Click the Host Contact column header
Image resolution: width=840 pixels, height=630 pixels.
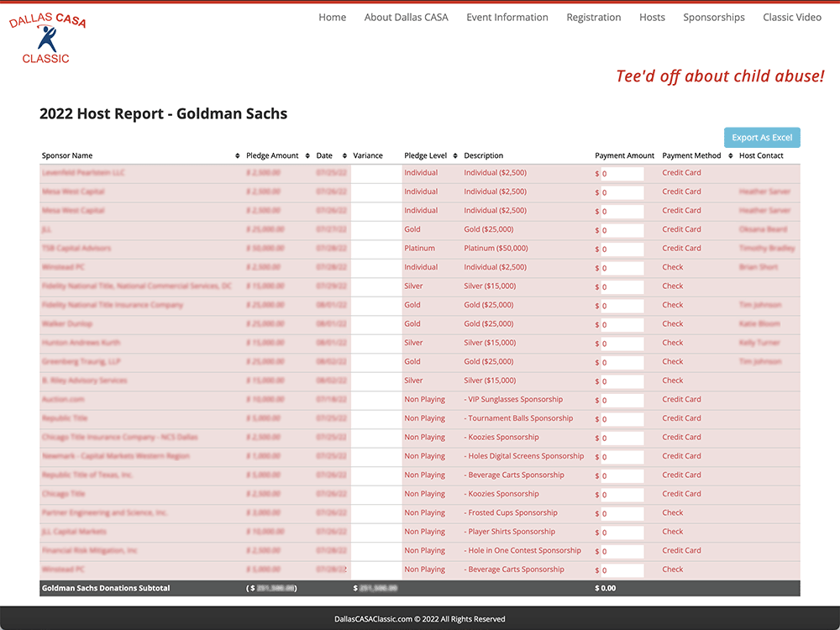pyautogui.click(x=761, y=156)
